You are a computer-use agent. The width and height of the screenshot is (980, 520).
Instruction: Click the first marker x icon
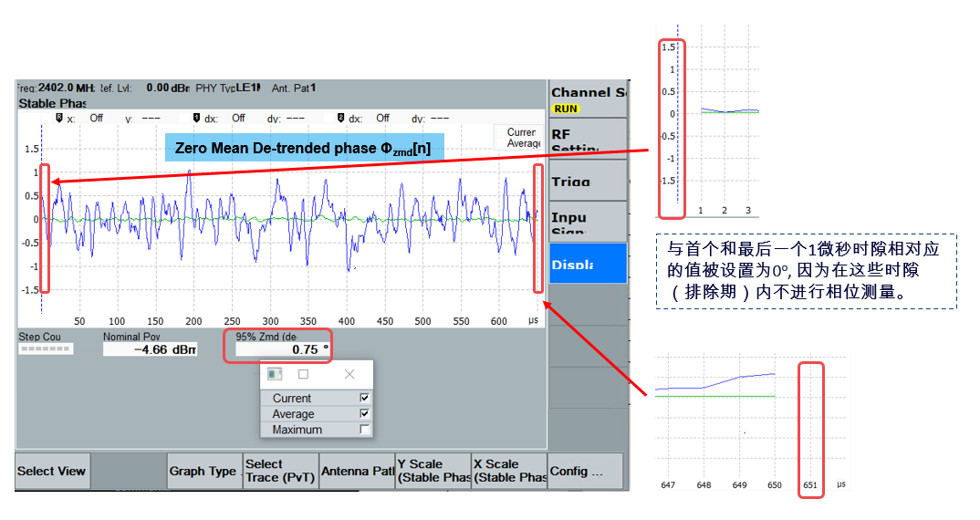coord(59,118)
